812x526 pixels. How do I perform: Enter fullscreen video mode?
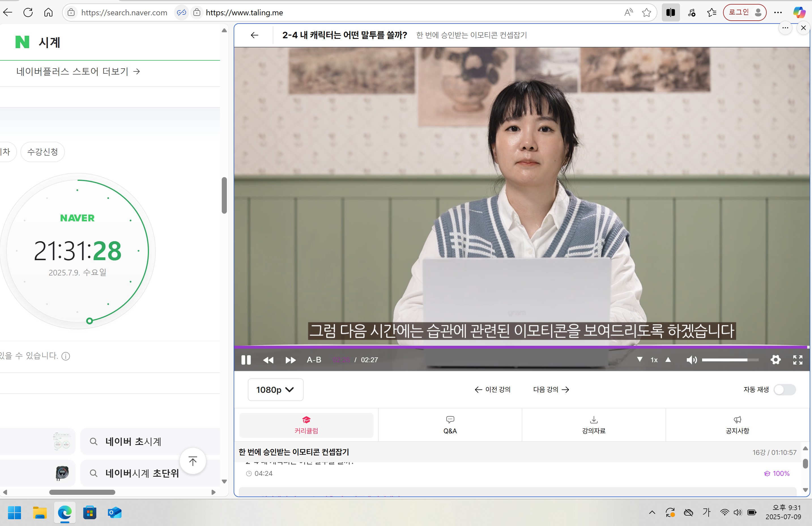[798, 360]
